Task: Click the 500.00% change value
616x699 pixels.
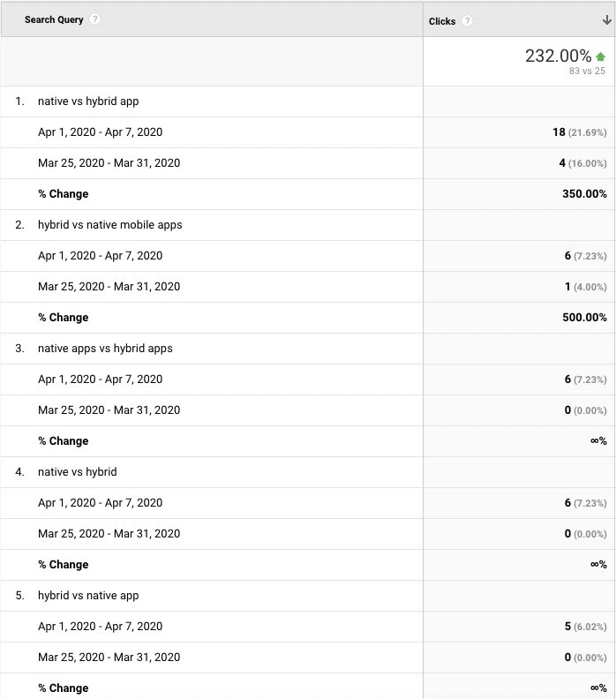Action: click(x=584, y=318)
